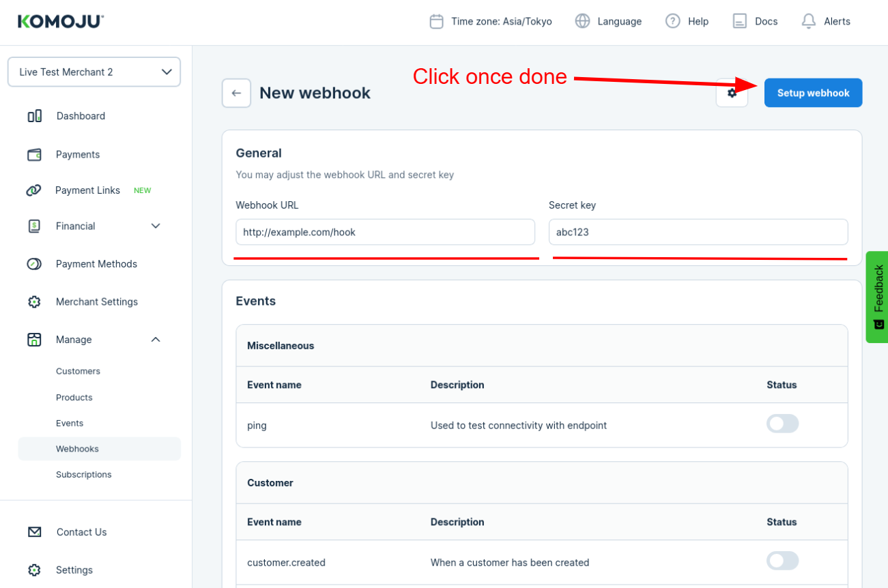Click 'When a customer has been created'
This screenshot has width=888, height=588.
(x=510, y=563)
